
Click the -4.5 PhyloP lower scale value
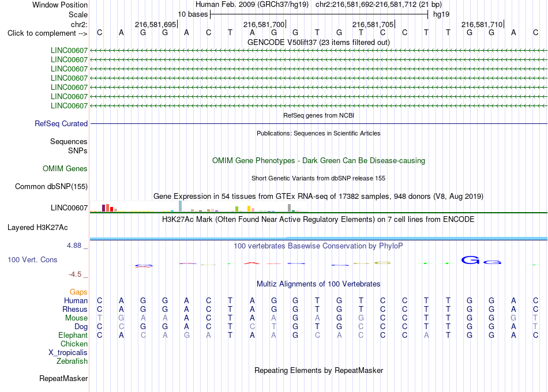tap(75, 274)
